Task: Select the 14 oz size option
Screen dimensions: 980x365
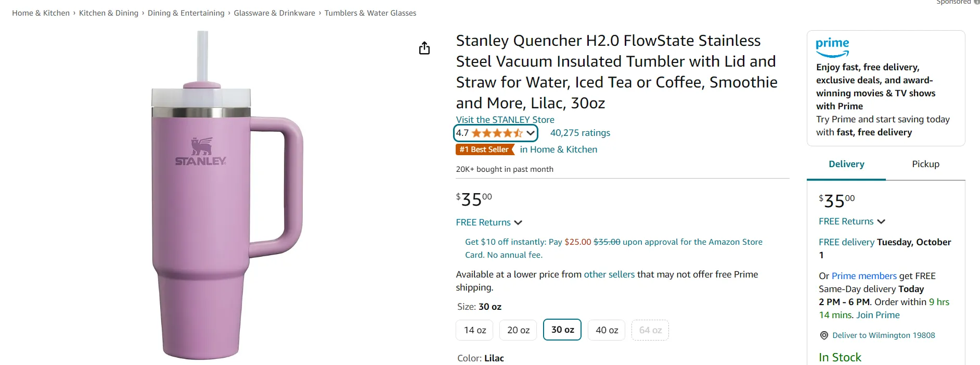Action: 474,330
